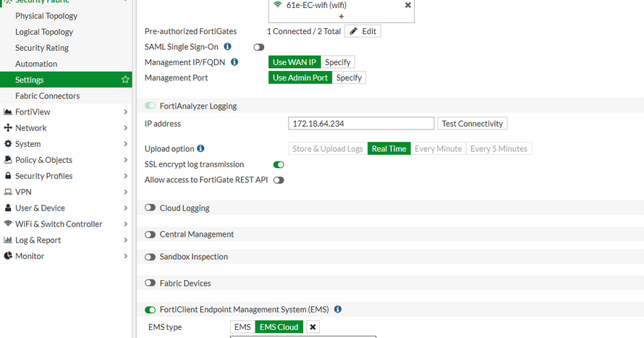644x338 pixels.
Task: Edit pre-authorized FortiGates
Action: [363, 31]
